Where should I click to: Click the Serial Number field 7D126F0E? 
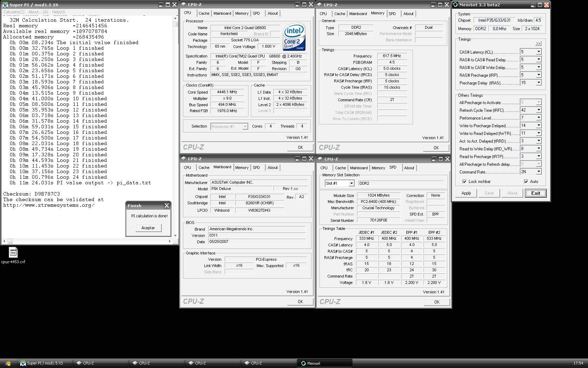tap(378, 220)
